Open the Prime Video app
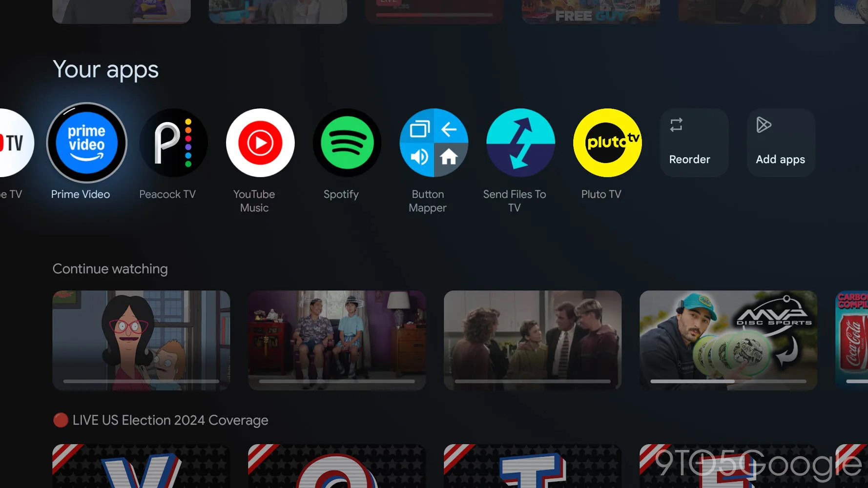Image resolution: width=868 pixels, height=488 pixels. point(87,142)
